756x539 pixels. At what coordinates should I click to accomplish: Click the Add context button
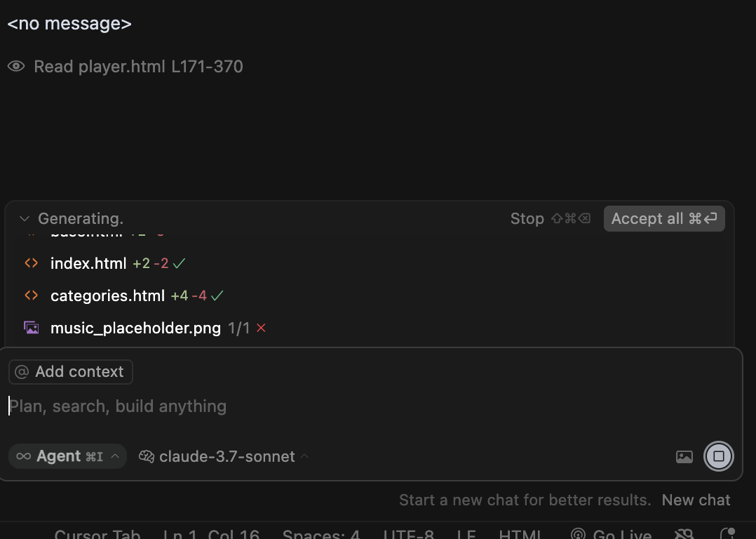click(70, 371)
